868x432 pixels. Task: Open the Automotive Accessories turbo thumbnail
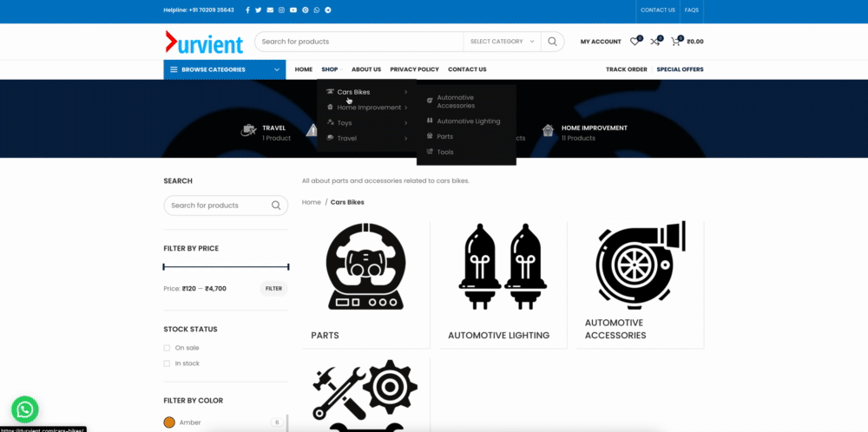[x=640, y=266]
